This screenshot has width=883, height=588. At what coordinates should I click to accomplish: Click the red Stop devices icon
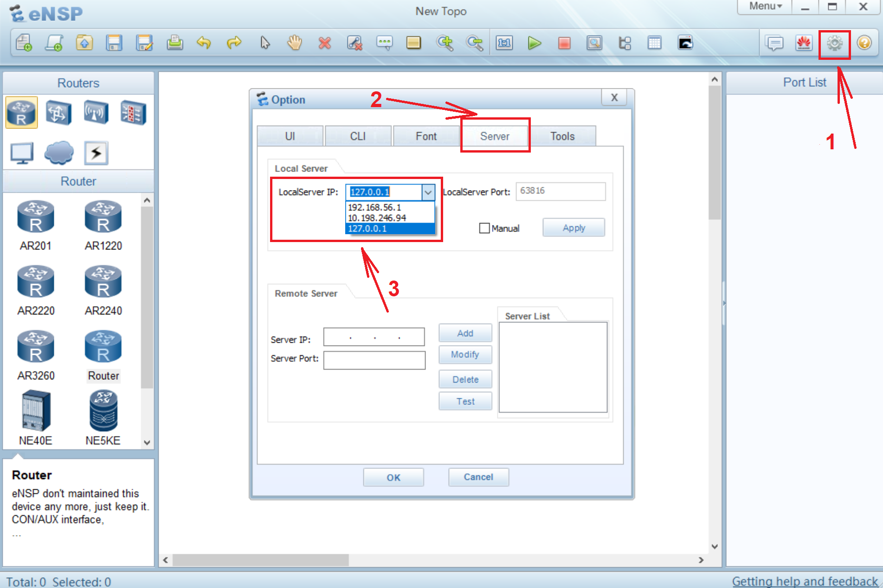pyautogui.click(x=564, y=43)
